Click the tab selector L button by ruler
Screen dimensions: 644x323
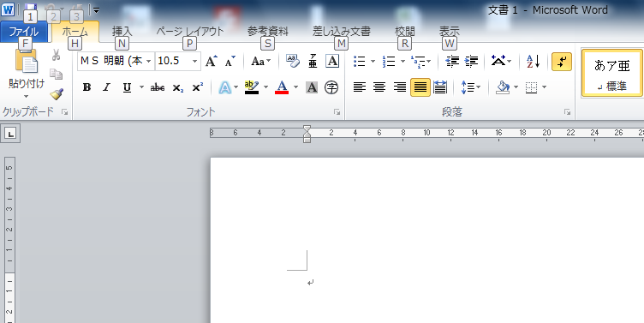10,133
